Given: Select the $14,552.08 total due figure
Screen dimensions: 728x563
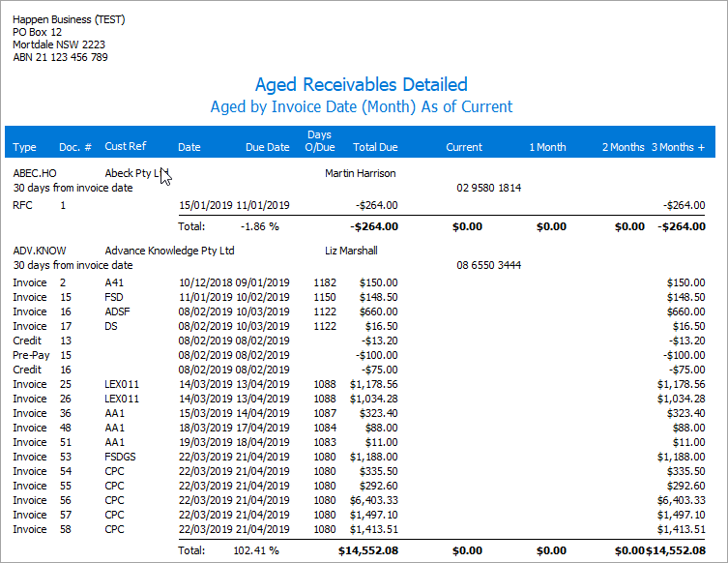Looking at the screenshot, I should pos(367,550).
